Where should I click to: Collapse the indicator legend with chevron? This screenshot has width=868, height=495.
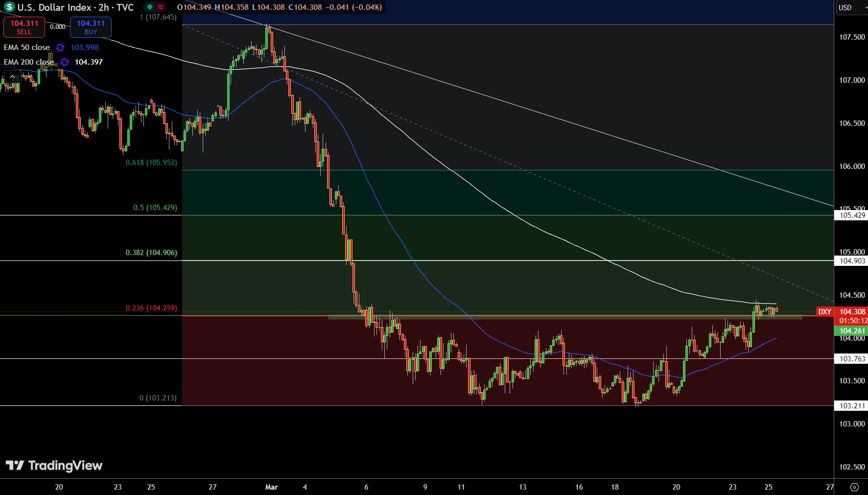click(x=12, y=77)
